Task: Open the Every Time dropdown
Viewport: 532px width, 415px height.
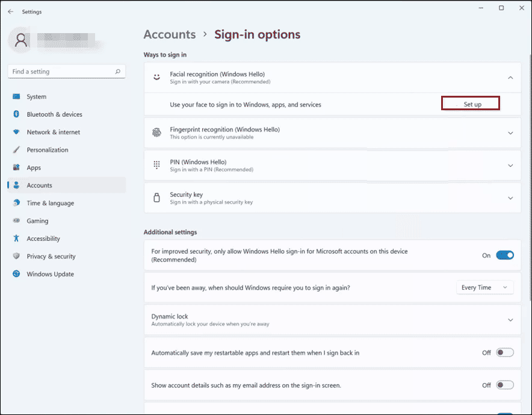Action: click(x=485, y=288)
